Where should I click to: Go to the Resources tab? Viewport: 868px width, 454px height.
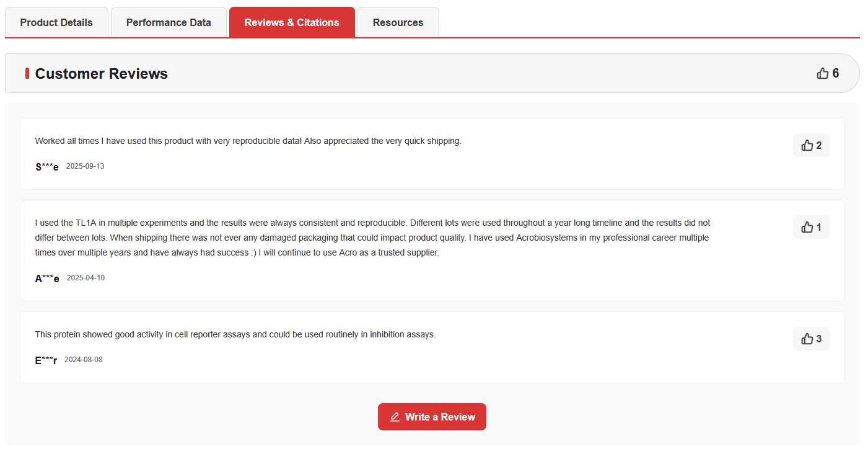tap(398, 22)
